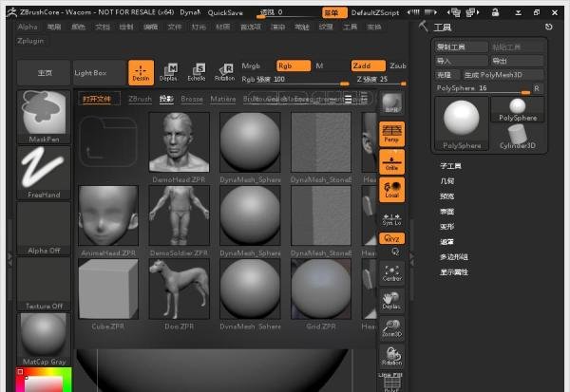Screen dimensions: 570x392
Task: Expand the 遮罩 section
Action: pyautogui.click(x=446, y=242)
